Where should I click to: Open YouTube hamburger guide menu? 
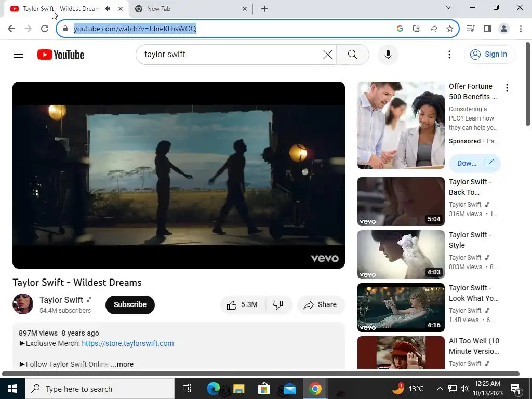(19, 54)
